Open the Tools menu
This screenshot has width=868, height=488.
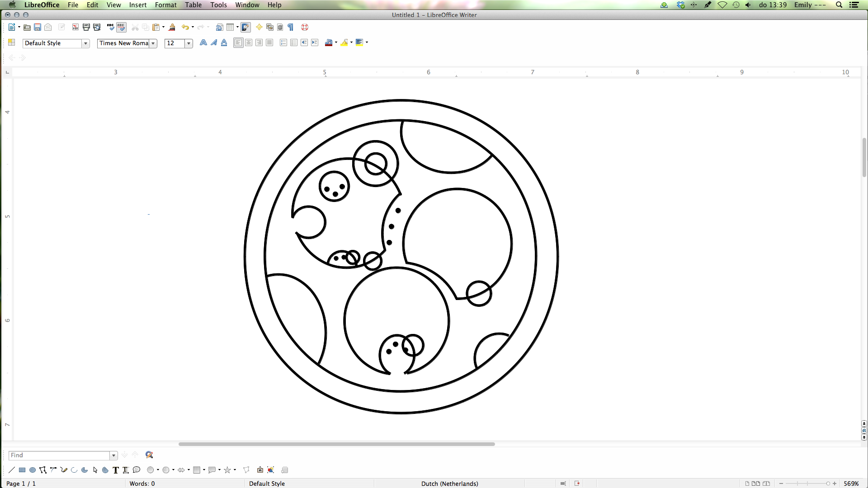pos(218,5)
